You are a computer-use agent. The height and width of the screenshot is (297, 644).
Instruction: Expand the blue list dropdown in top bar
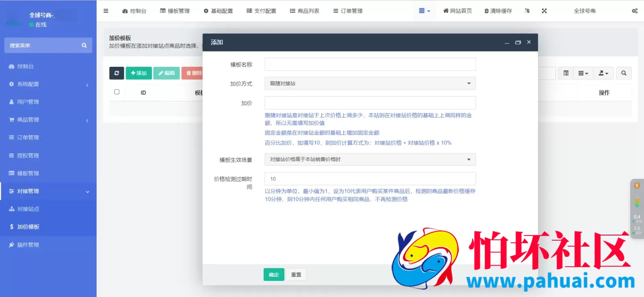point(424,11)
